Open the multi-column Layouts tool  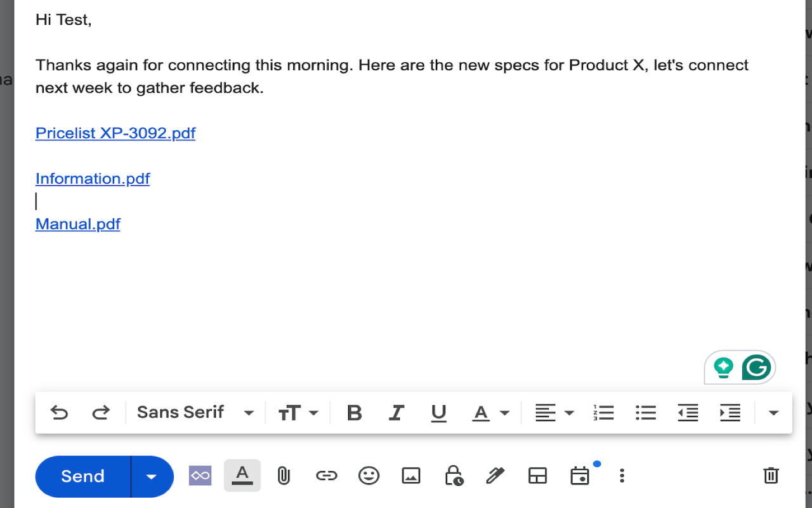coord(537,475)
